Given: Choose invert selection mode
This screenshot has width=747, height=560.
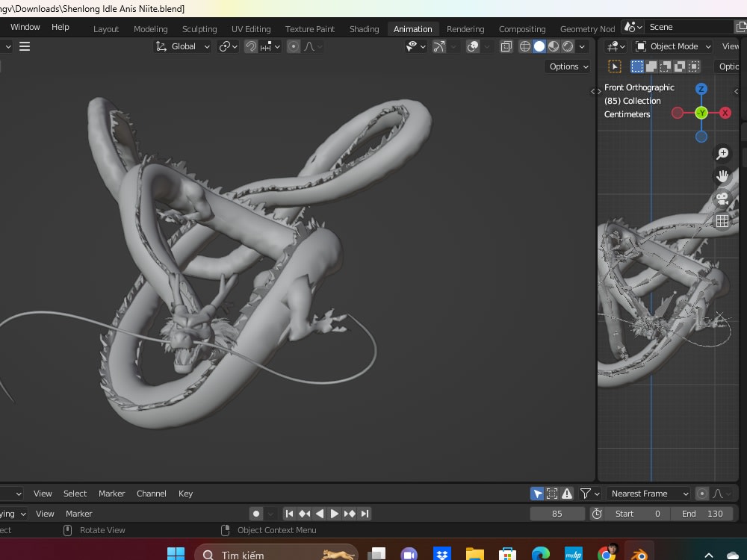Looking at the screenshot, I should tap(680, 66).
